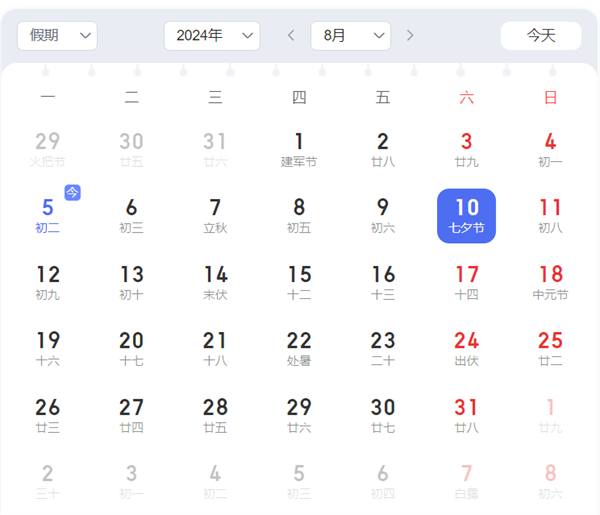
Task: Expand the 2024年 year dropdown
Action: click(x=211, y=36)
